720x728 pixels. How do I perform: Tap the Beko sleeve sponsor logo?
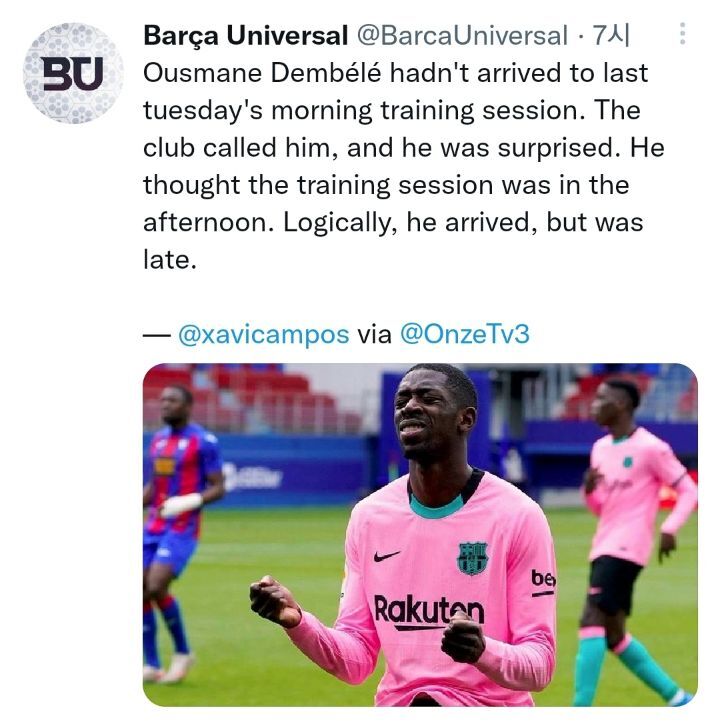pyautogui.click(x=543, y=582)
